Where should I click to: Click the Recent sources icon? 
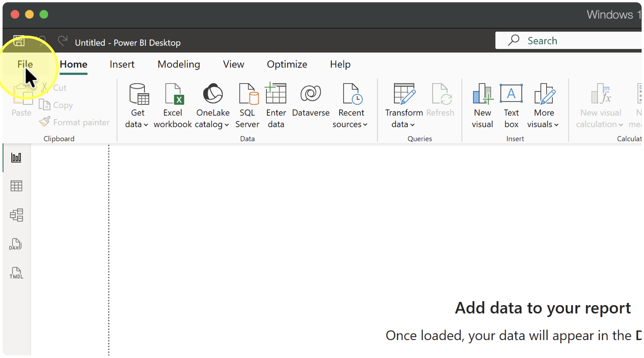352,94
